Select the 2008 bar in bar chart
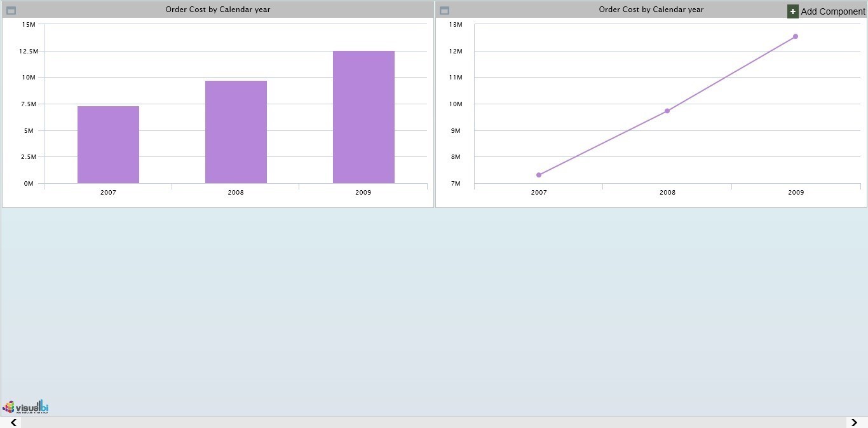 [x=236, y=132]
